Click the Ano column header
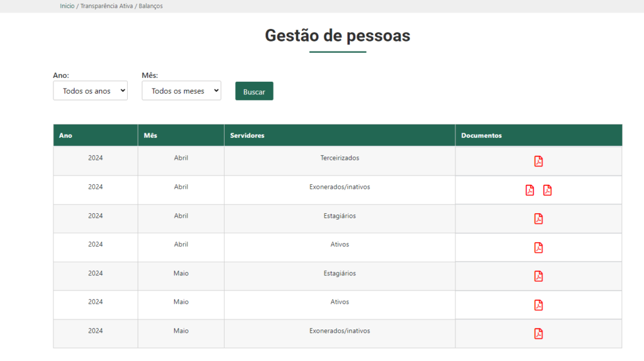The width and height of the screenshot is (644, 361). tap(65, 135)
